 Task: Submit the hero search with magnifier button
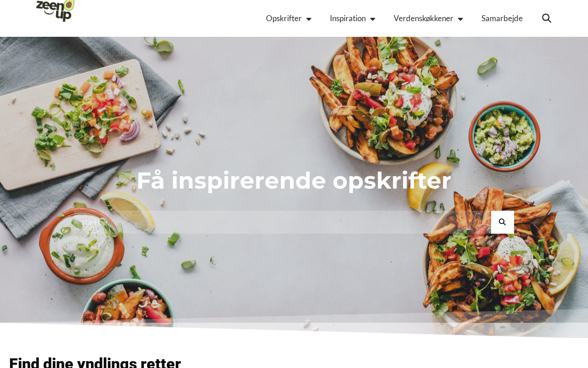point(503,222)
